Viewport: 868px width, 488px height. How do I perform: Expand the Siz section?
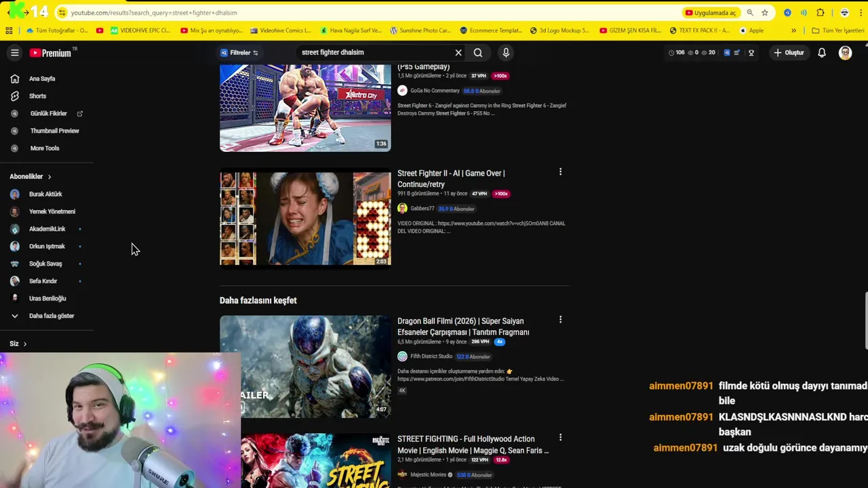(x=18, y=344)
